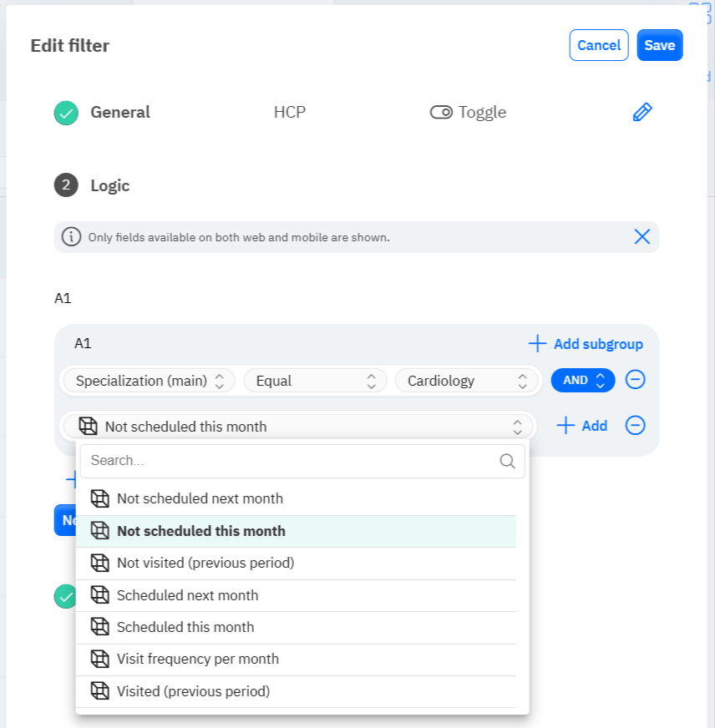Select Scheduled next month option
This screenshot has width=715, height=728.
[x=296, y=595]
